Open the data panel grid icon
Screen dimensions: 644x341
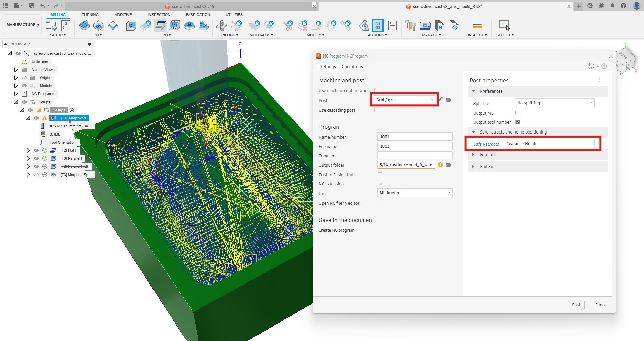click(x=5, y=6)
